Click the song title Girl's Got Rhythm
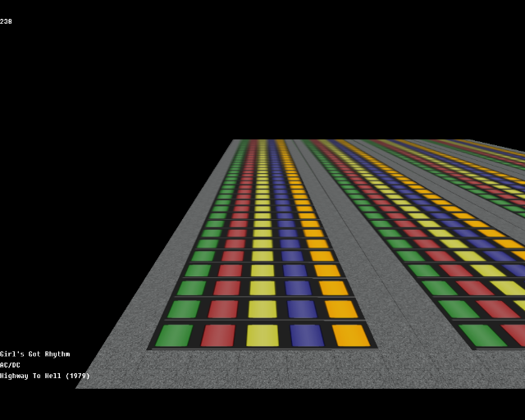The height and width of the screenshot is (420, 525). [x=34, y=354]
